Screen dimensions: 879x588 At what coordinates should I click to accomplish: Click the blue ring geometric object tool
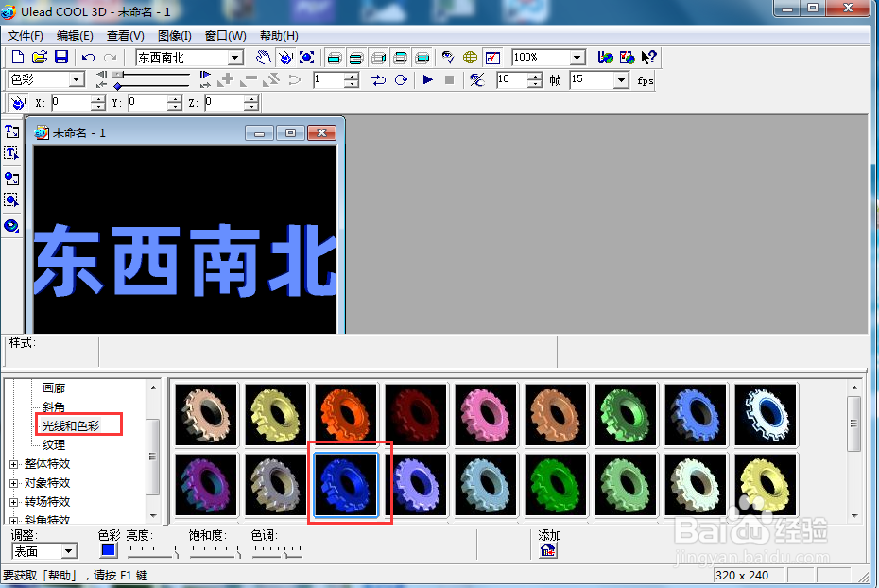tap(11, 226)
